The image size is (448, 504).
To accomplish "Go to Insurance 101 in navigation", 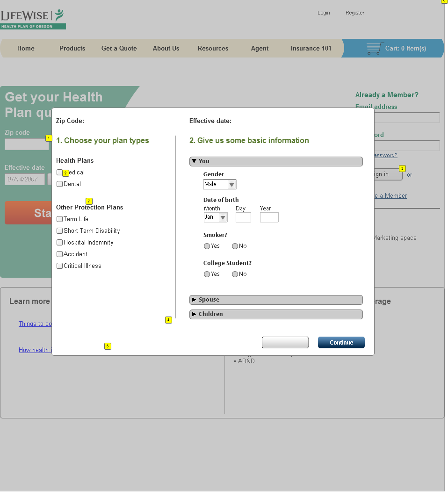I will 311,49.
